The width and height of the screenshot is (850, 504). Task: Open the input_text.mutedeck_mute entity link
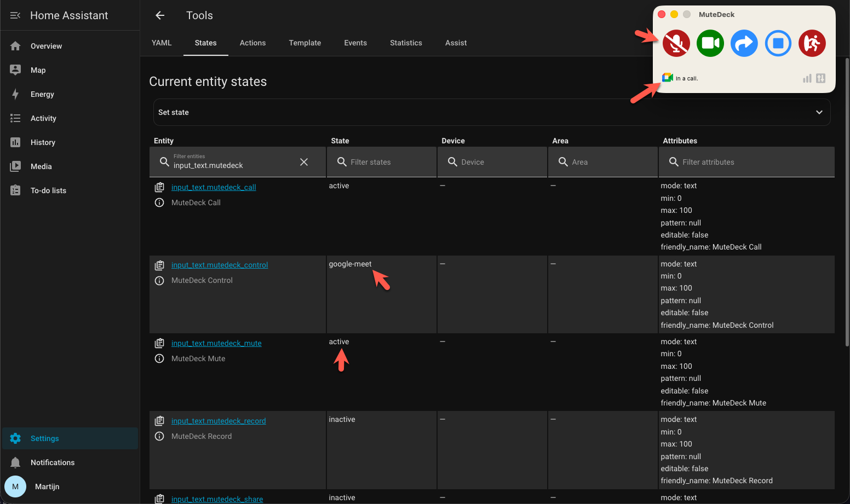click(216, 343)
